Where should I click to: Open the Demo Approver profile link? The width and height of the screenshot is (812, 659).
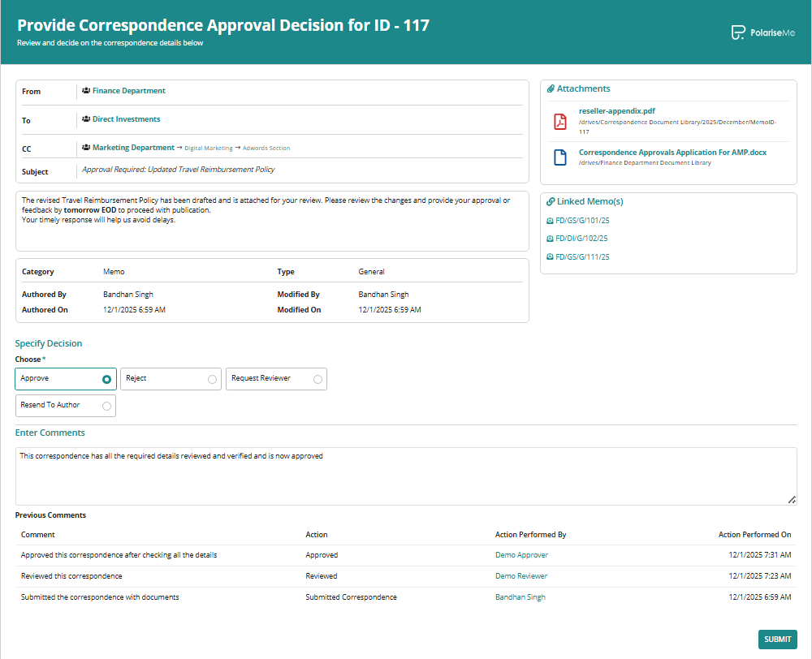pos(521,555)
